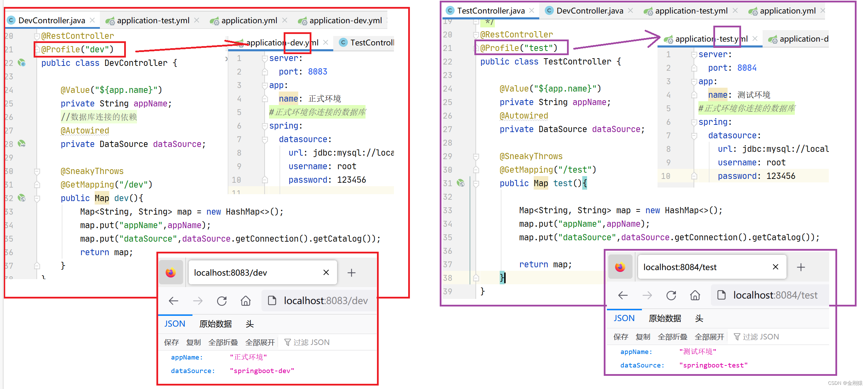Select JSON tab in the 8083 viewer
The image size is (868, 389).
click(x=175, y=324)
